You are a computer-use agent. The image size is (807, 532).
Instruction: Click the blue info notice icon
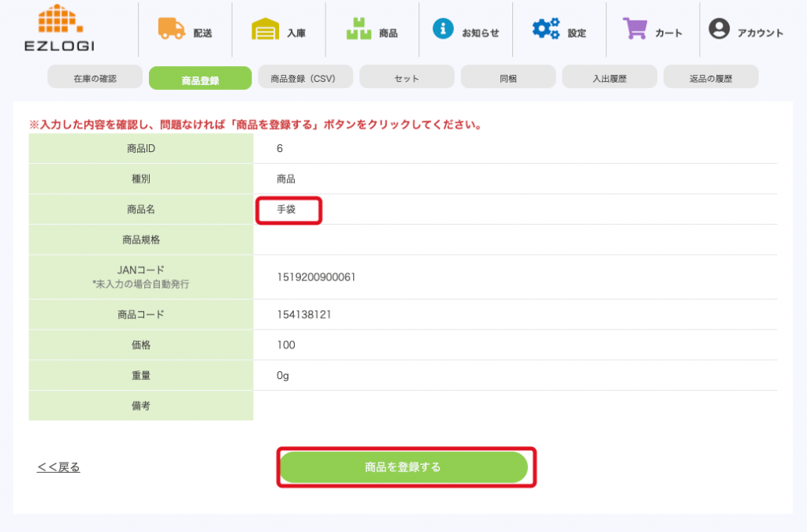[x=444, y=29]
